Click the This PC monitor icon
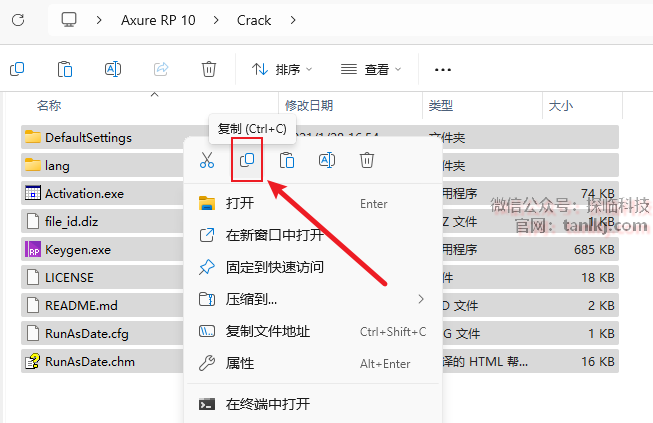Viewport: 653px width, 423px height. pyautogui.click(x=69, y=20)
